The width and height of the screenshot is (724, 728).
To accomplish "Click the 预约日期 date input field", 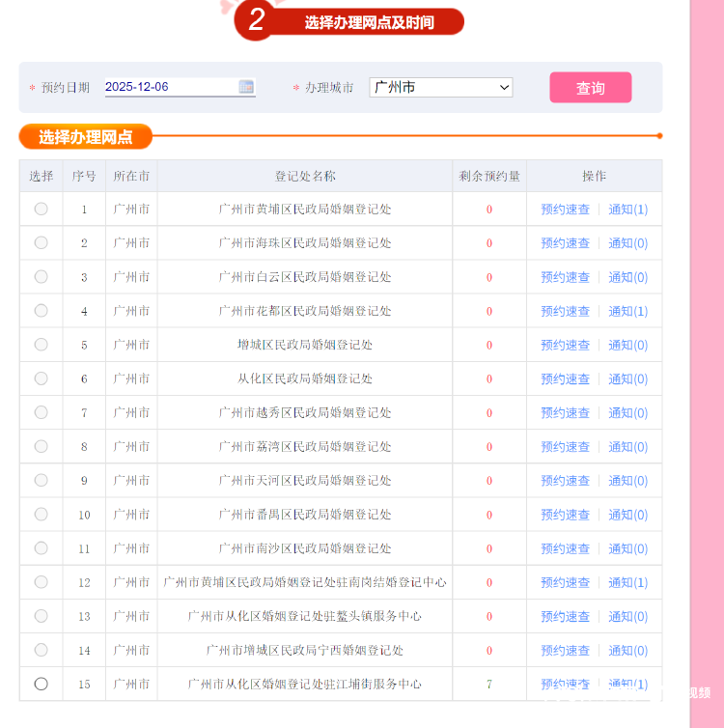I will click(x=181, y=87).
